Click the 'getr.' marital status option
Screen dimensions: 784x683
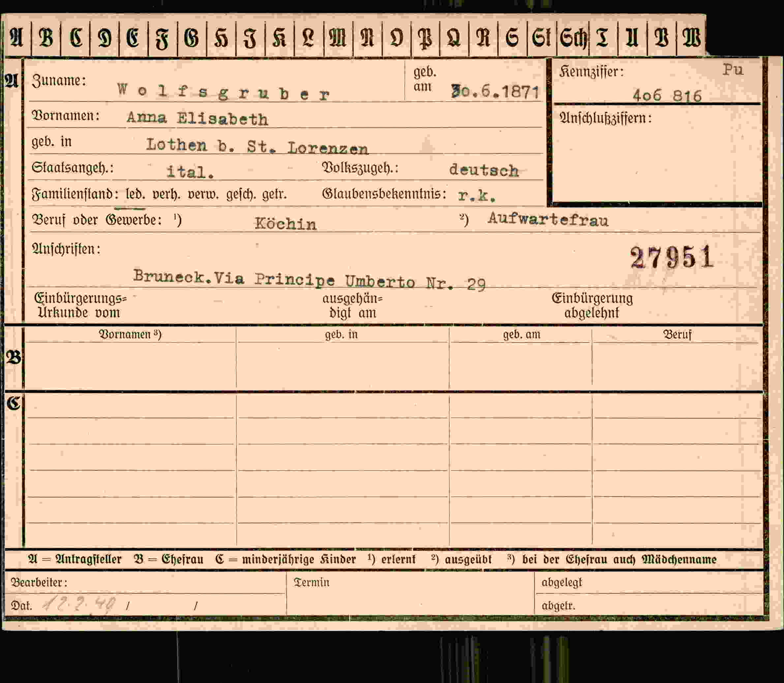274,195
